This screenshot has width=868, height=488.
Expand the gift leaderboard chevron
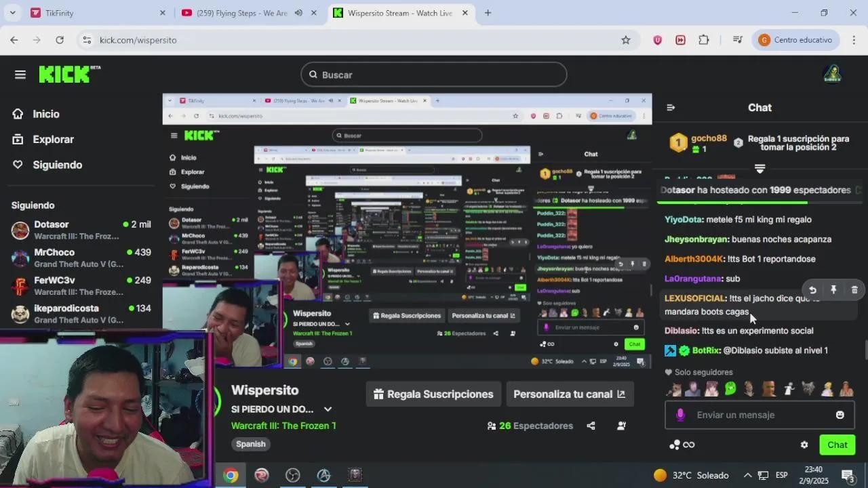click(759, 168)
